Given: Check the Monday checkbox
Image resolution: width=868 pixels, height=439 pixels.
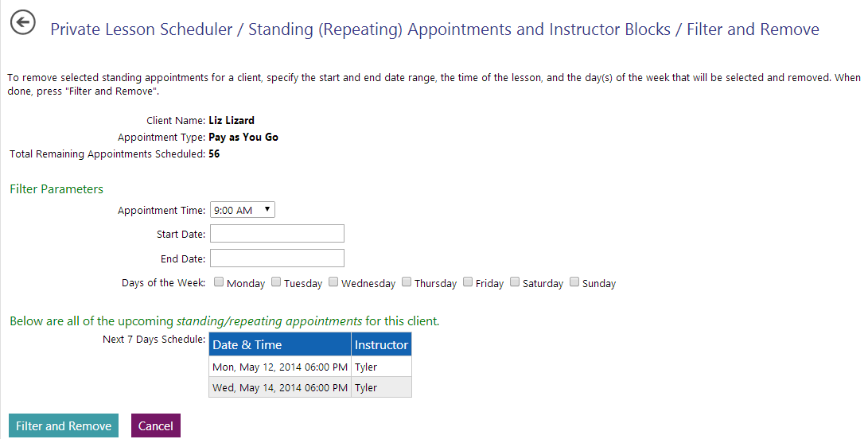Looking at the screenshot, I should click(218, 282).
